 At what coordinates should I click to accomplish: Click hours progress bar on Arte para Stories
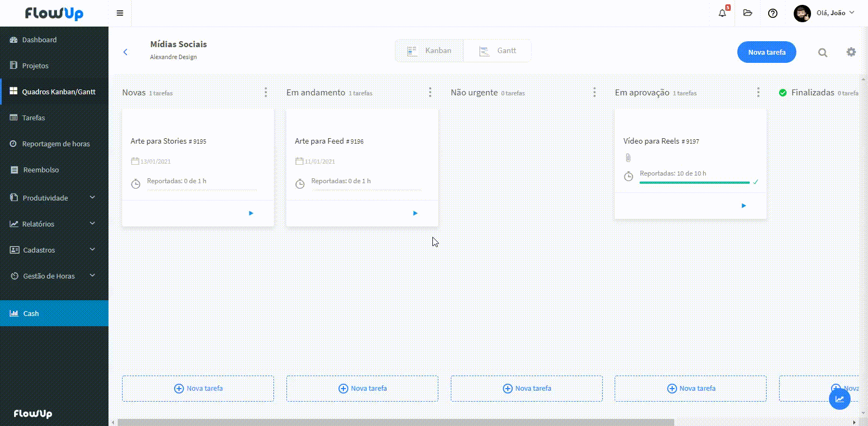click(x=202, y=190)
